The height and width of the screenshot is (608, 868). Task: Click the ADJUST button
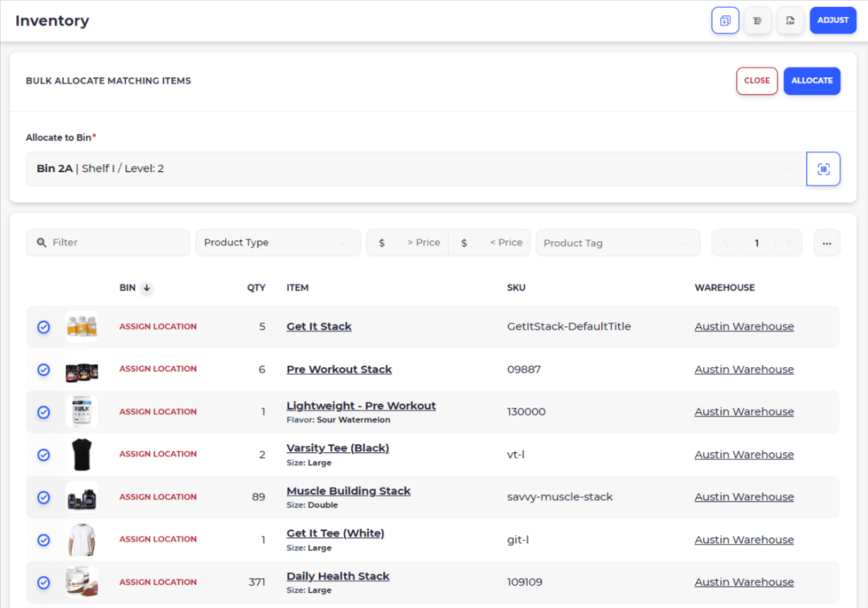(833, 20)
